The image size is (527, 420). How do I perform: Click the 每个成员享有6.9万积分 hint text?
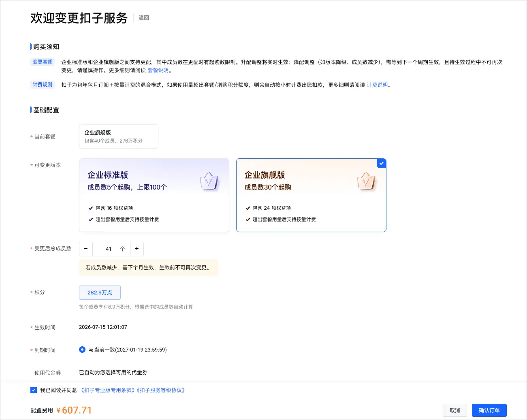[x=136, y=307]
